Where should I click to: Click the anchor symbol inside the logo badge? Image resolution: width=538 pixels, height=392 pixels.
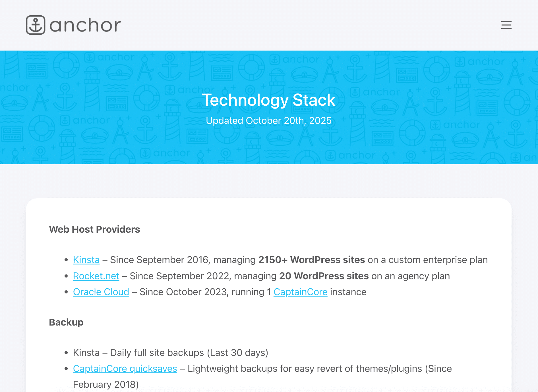36,25
